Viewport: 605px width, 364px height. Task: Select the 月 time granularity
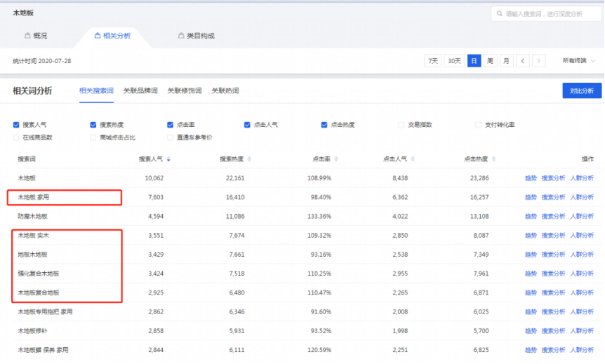pyautogui.click(x=506, y=61)
